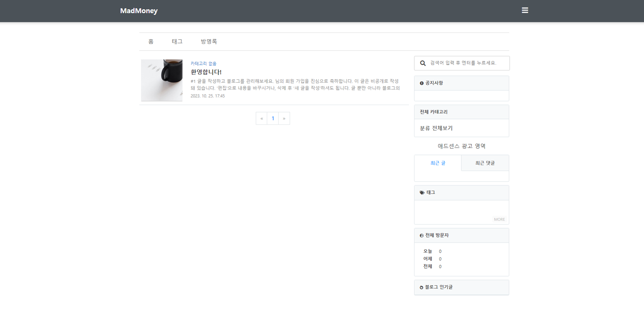644x314 pixels.
Task: Open the 카테고리 없음 category link
Action: [x=204, y=63]
